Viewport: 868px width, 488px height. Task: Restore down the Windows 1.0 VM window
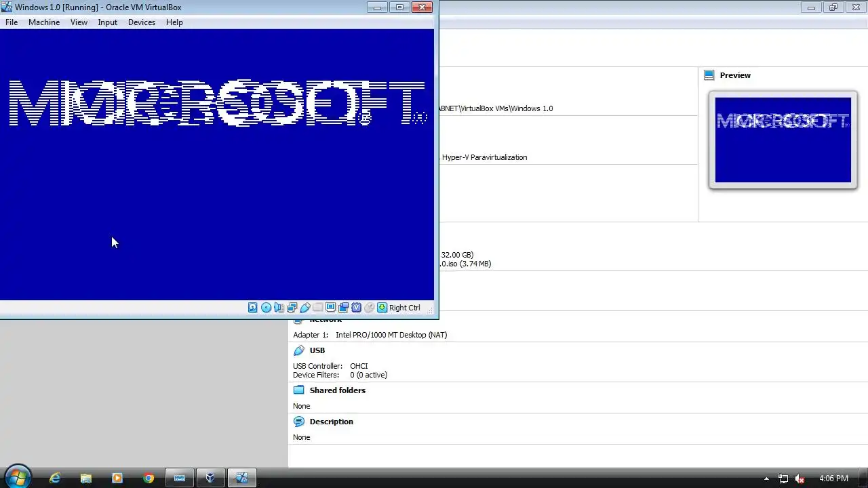[400, 7]
